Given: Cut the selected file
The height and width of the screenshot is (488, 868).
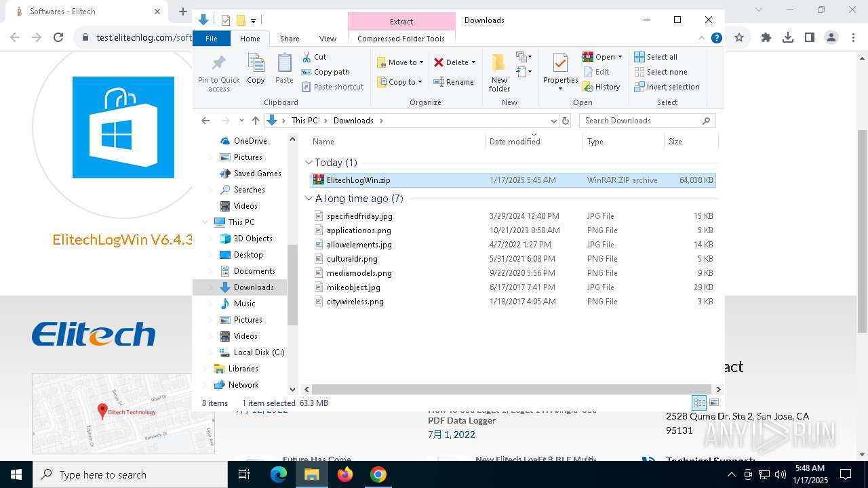Looking at the screenshot, I should click(x=314, y=57).
